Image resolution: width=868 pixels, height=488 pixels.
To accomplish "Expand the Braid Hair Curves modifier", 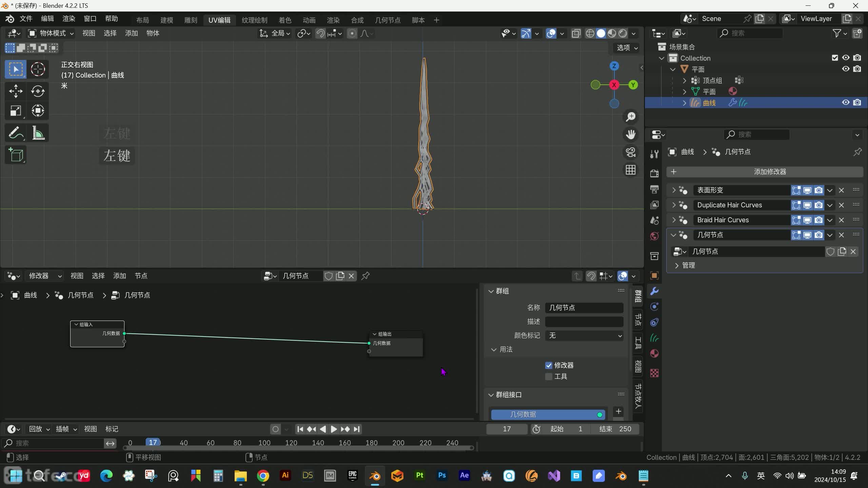I will (674, 220).
